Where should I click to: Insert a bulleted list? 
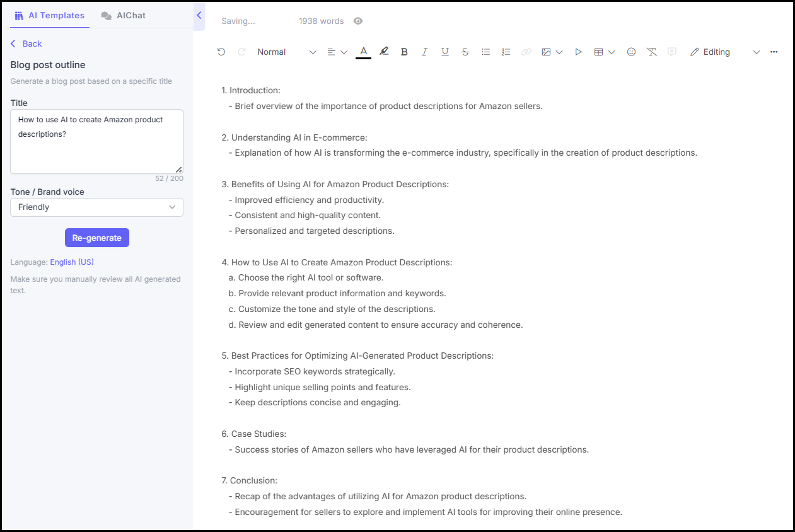[x=485, y=52]
